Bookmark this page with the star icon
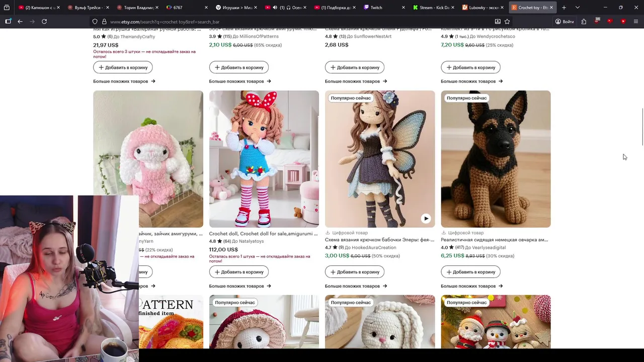The height and width of the screenshot is (362, 644). (x=507, y=22)
